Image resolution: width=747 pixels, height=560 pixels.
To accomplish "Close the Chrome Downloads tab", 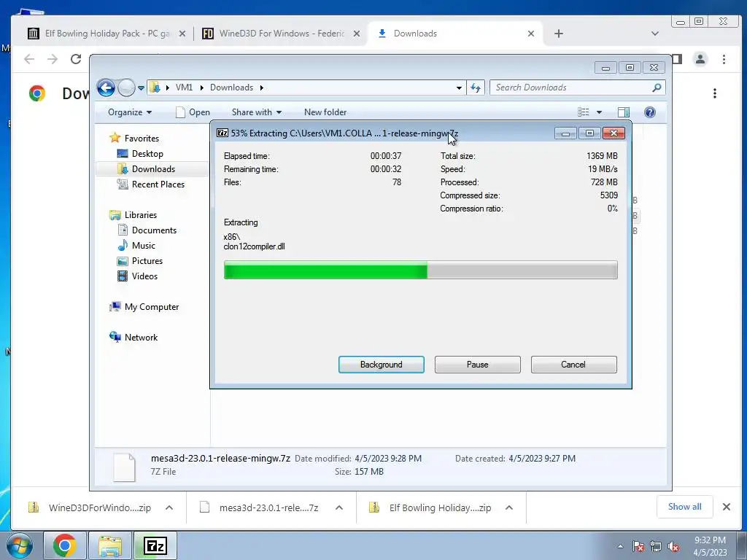I will tap(531, 34).
